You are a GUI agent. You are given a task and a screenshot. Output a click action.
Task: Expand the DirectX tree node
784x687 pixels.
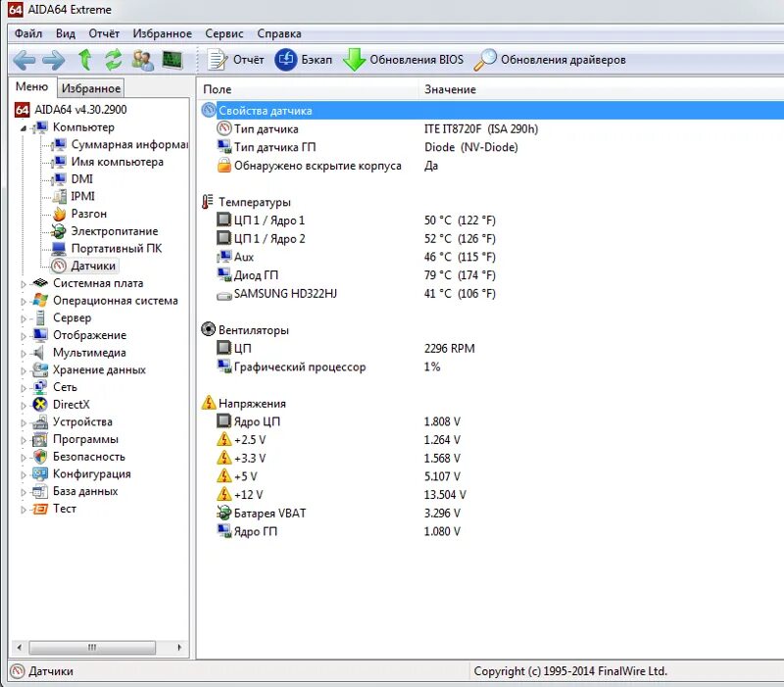click(x=23, y=406)
